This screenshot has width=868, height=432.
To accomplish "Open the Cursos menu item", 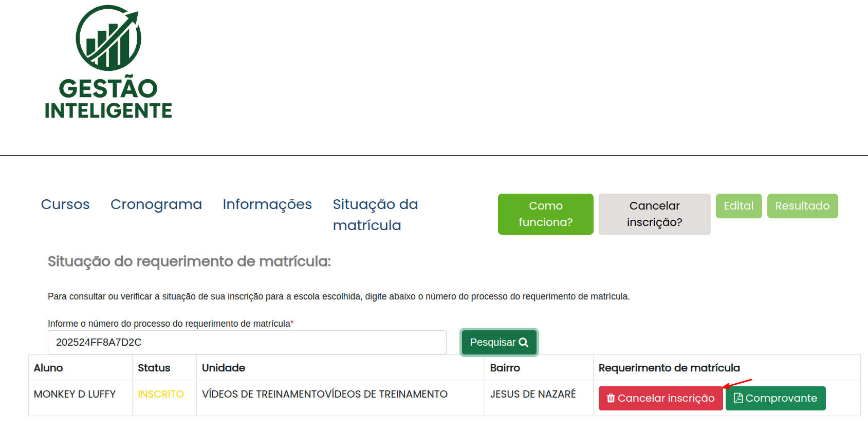I will [x=65, y=204].
